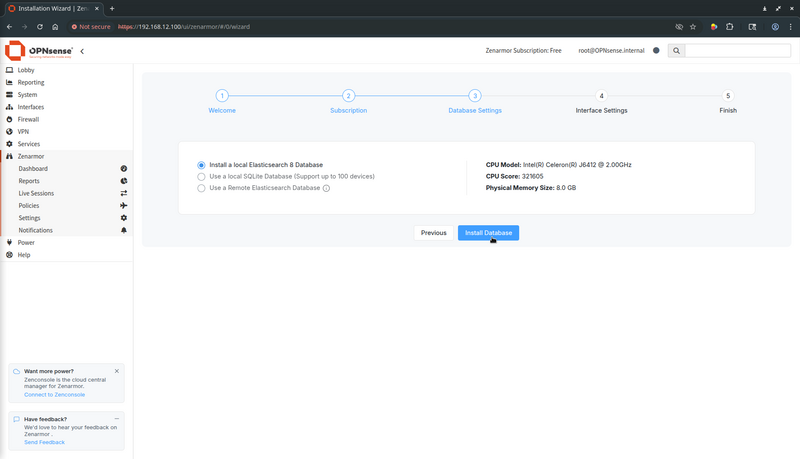Reload the page in browser
This screenshot has height=459, width=800.
[x=40, y=27]
